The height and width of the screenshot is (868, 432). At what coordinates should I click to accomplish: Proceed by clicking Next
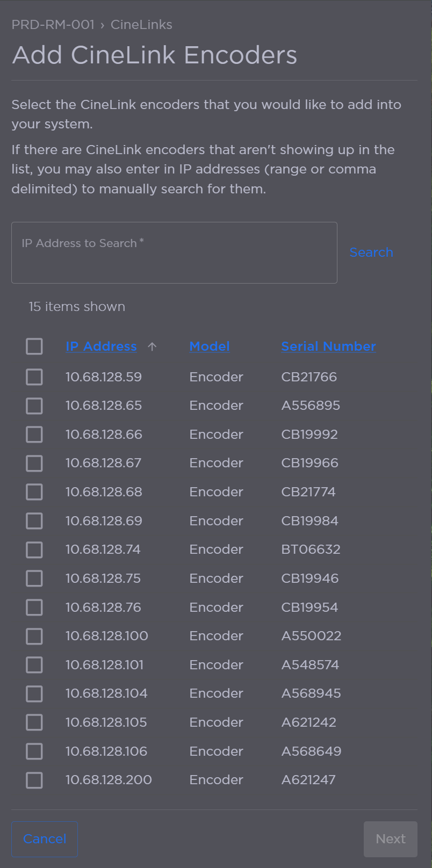pyautogui.click(x=391, y=838)
